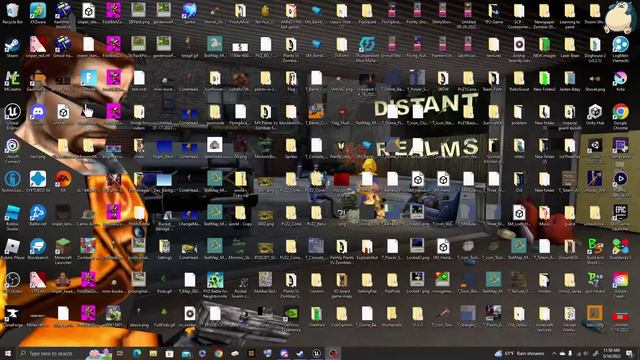Open the MCreator desktop shortcut
Viewport: 640px width, 360px height.
12,80
